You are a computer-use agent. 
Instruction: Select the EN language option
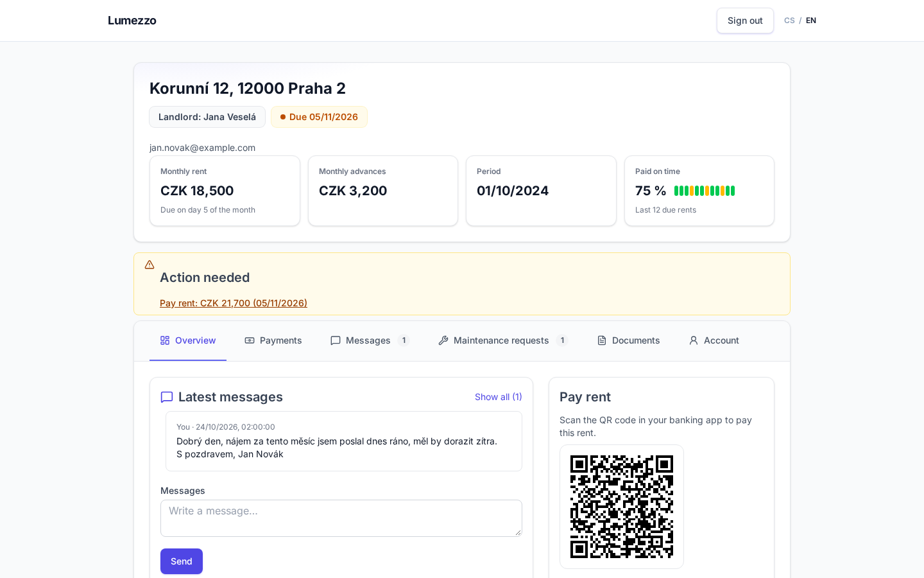(x=811, y=21)
